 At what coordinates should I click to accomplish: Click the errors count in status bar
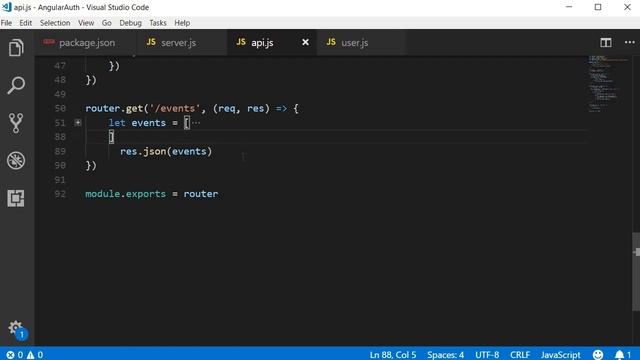pos(15,355)
